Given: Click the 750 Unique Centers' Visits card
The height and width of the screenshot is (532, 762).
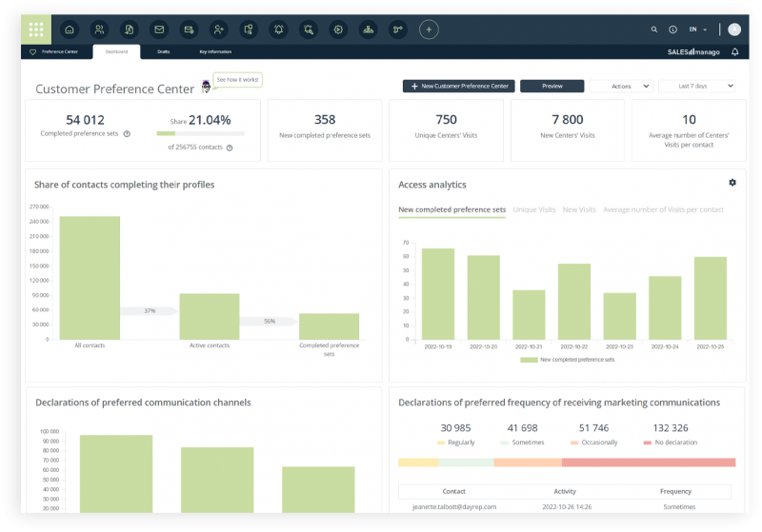Looking at the screenshot, I should click(446, 130).
